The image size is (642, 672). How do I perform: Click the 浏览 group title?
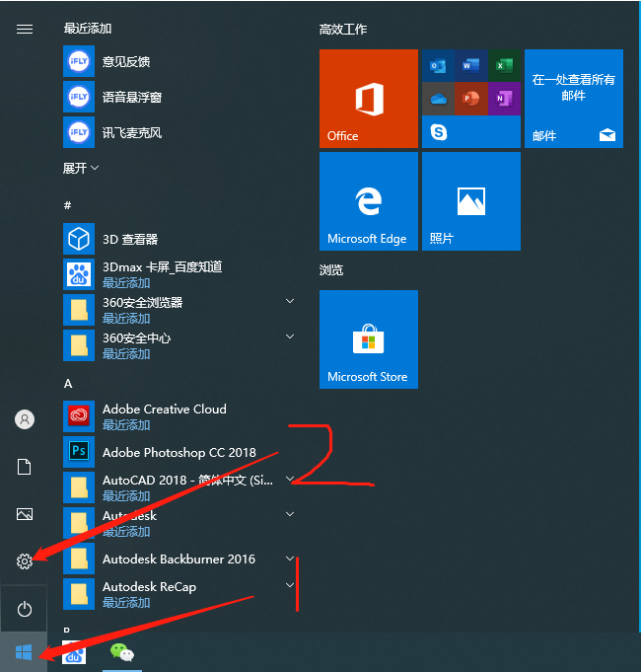coord(331,270)
